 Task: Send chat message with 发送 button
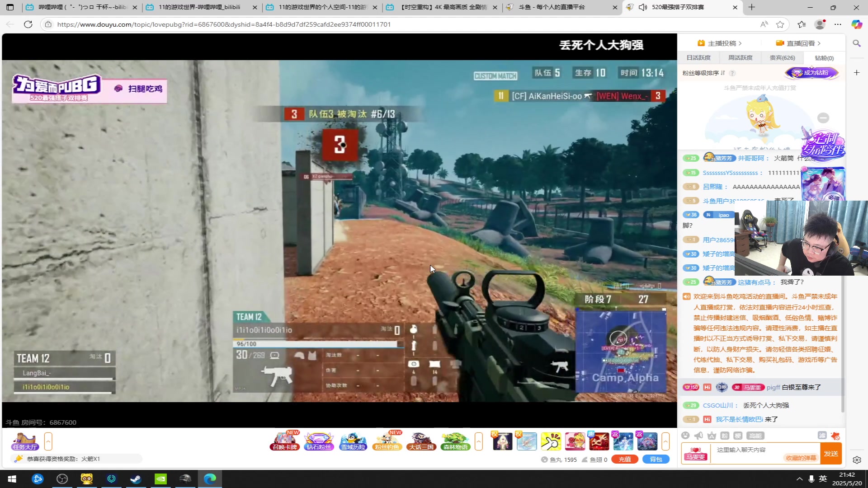coord(831,454)
